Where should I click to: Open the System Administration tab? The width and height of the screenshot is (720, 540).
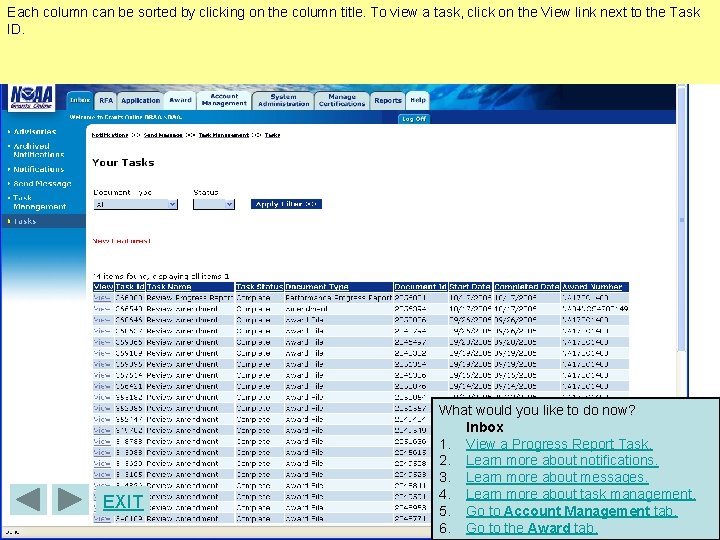click(283, 101)
